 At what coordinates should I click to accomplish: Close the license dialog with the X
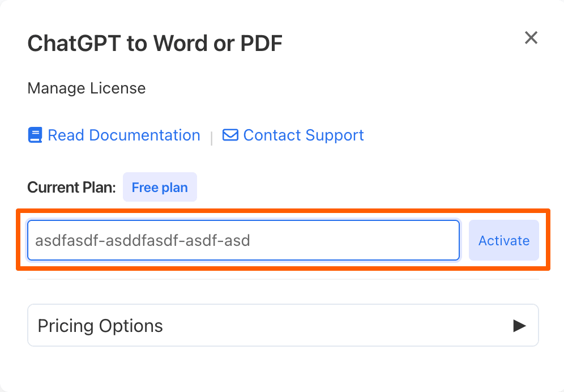tap(531, 37)
